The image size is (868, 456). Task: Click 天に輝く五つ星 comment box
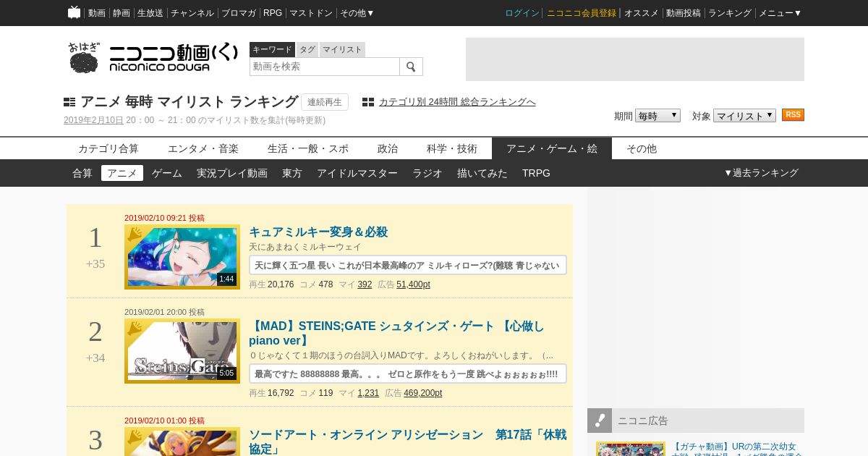coord(408,265)
